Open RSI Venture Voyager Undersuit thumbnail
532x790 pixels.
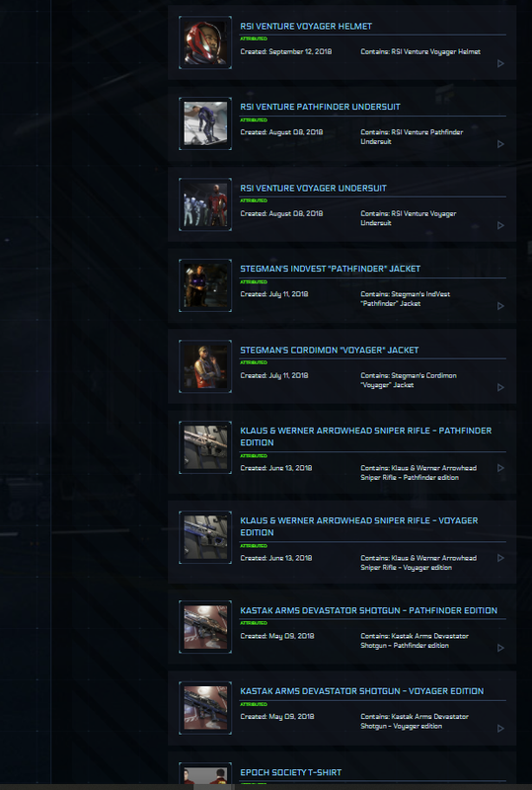(205, 204)
